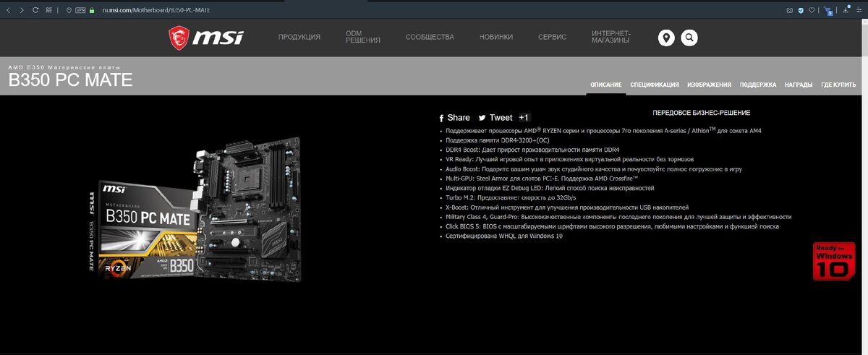This screenshot has height=355, width=868.
Task: Open the НОВИНКИ menu
Action: 496,37
